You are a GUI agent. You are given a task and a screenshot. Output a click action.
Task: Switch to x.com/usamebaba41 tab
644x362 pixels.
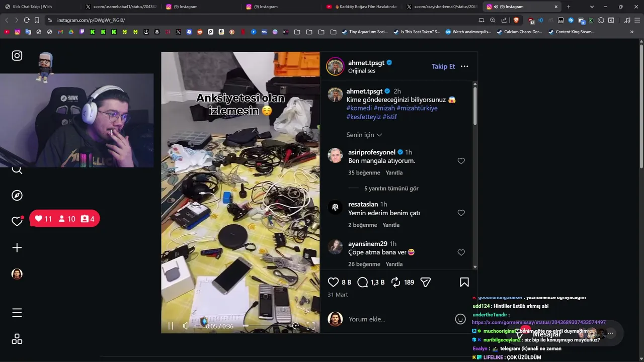pos(121,7)
